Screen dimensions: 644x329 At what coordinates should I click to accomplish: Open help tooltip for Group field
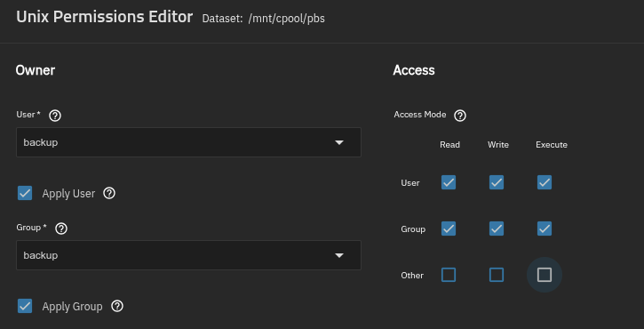click(61, 229)
